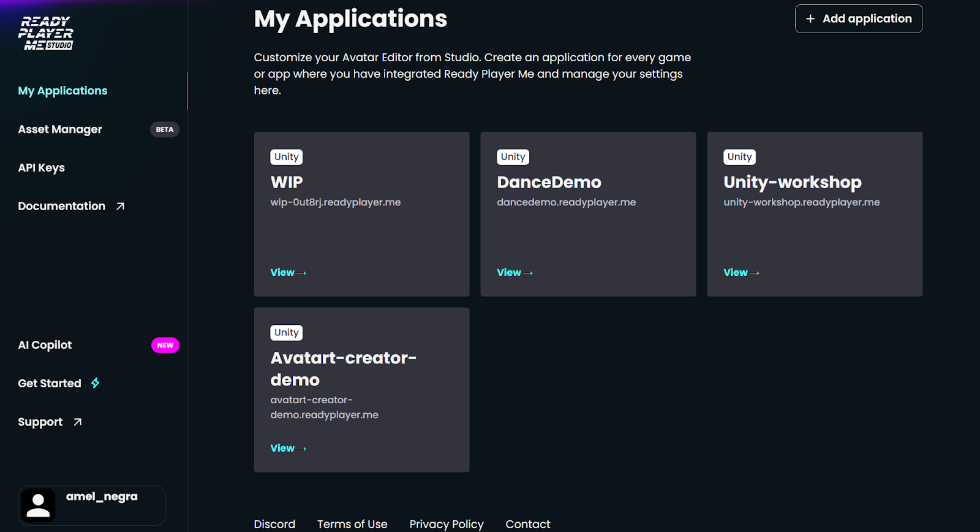Click the unity-workshop.readyplayer.me subdomain text
This screenshot has width=980, height=532.
802,202
